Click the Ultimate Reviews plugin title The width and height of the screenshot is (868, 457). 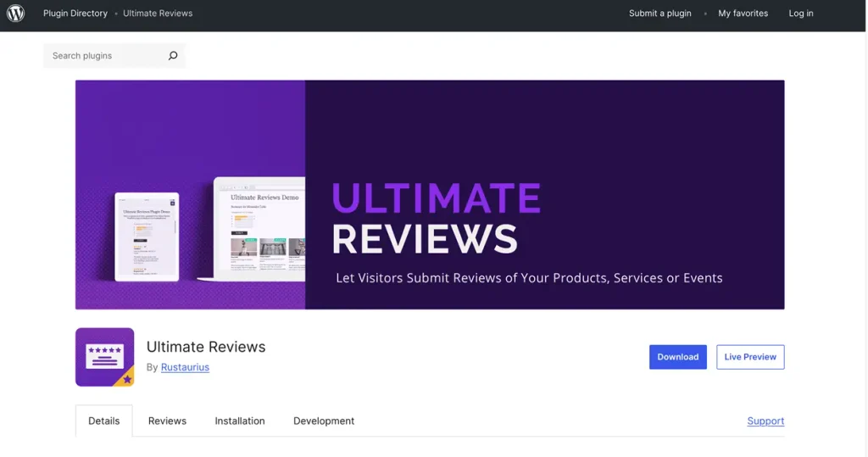pos(206,347)
